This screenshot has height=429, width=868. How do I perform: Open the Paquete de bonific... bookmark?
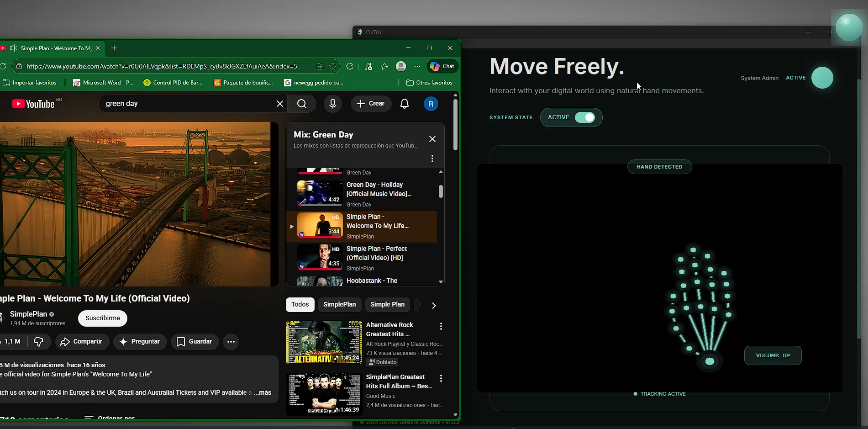(243, 83)
